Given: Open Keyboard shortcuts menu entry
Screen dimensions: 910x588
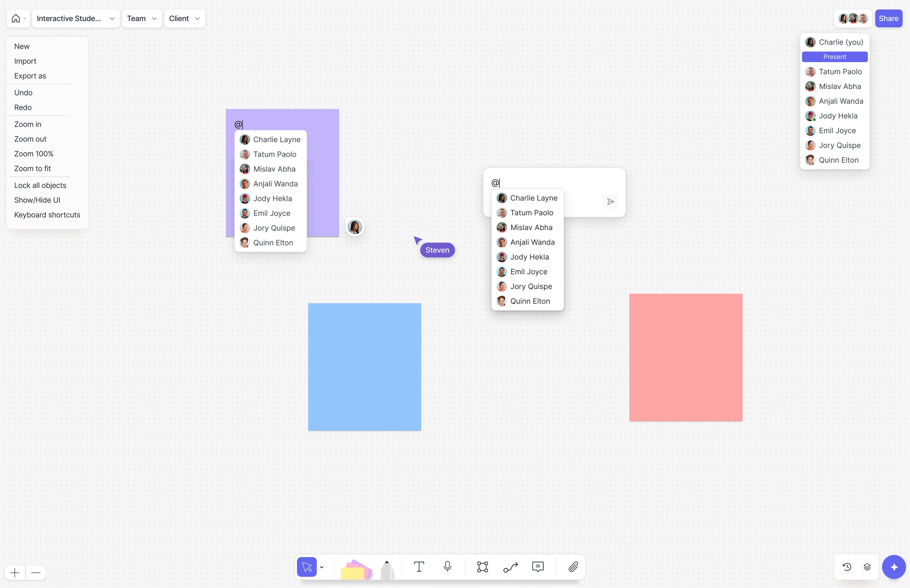Looking at the screenshot, I should [47, 214].
